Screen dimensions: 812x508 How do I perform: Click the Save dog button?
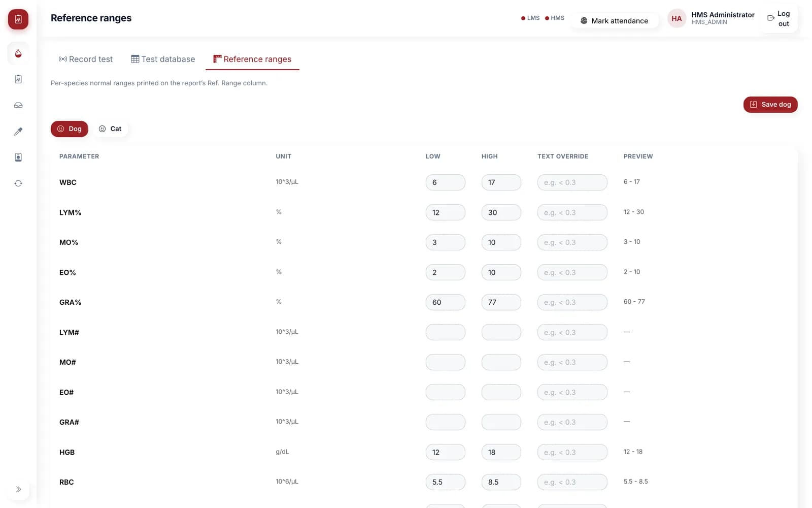770,105
